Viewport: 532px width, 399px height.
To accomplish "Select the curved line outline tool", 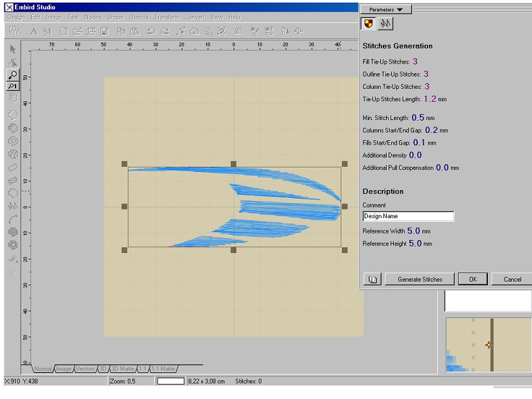I will point(13,219).
